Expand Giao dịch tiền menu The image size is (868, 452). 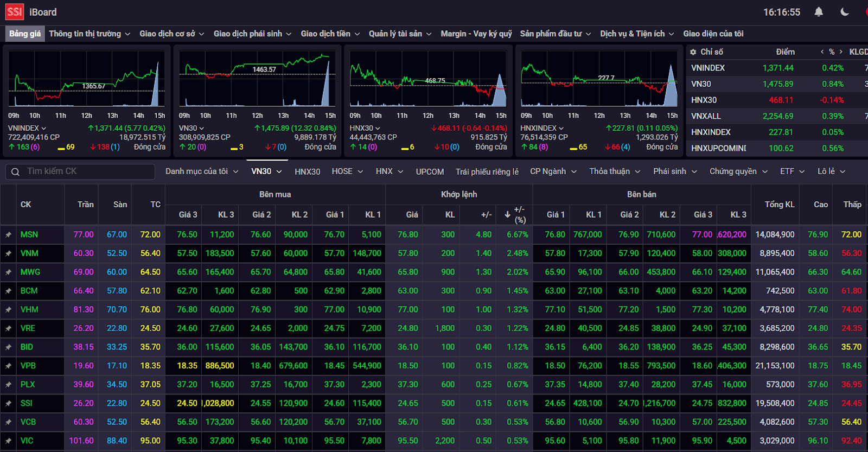[330, 34]
